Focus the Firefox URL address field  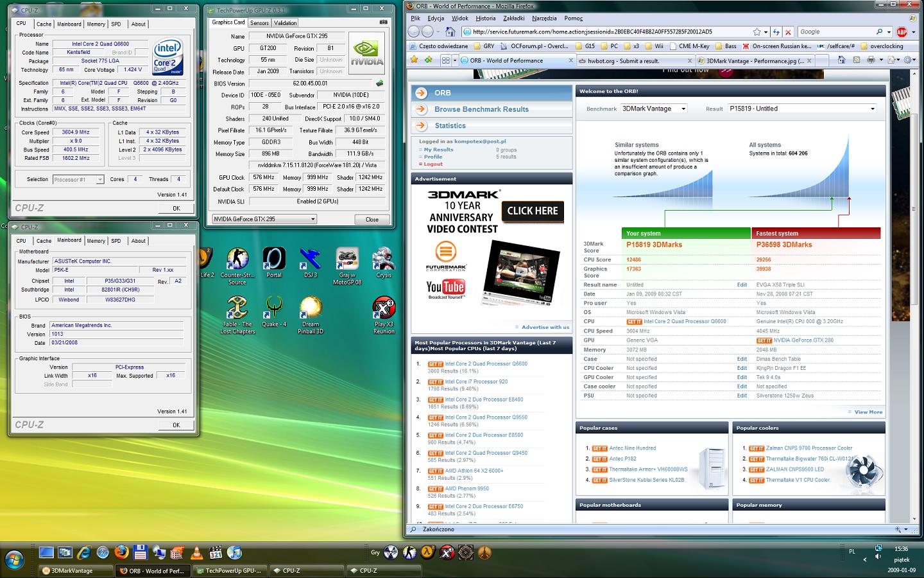[606, 31]
